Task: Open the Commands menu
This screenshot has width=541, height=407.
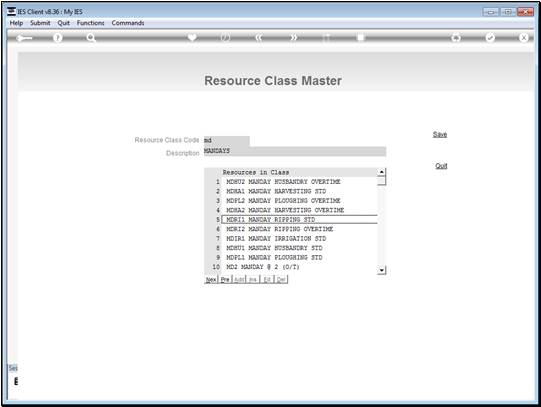Action: point(128,23)
